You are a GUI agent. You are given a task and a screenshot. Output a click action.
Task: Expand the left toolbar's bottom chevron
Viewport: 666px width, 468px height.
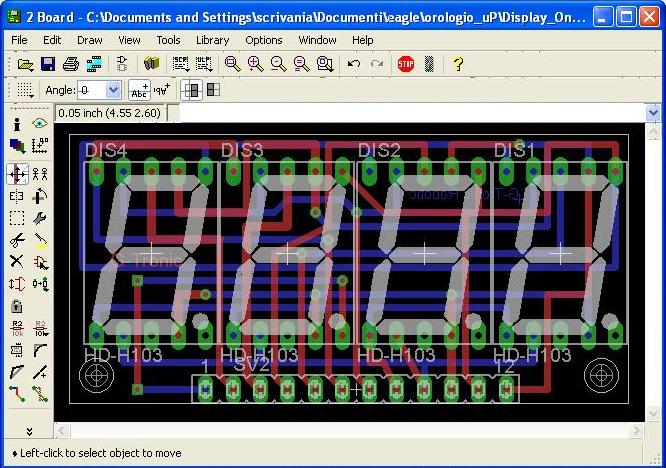coord(29,431)
